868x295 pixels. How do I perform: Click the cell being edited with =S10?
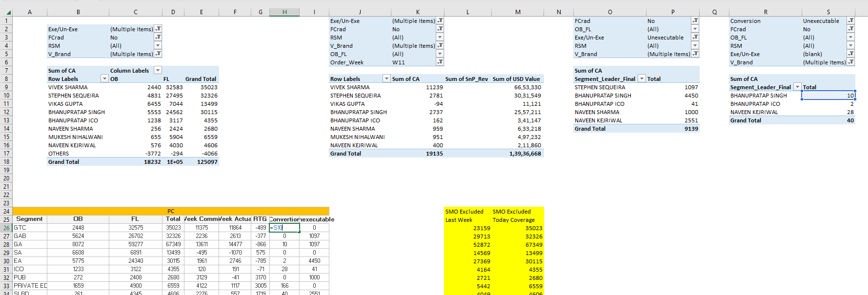284,228
